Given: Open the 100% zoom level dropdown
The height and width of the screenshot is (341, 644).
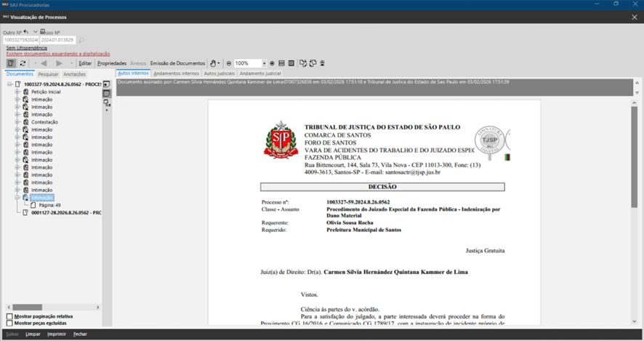Looking at the screenshot, I should (263, 63).
